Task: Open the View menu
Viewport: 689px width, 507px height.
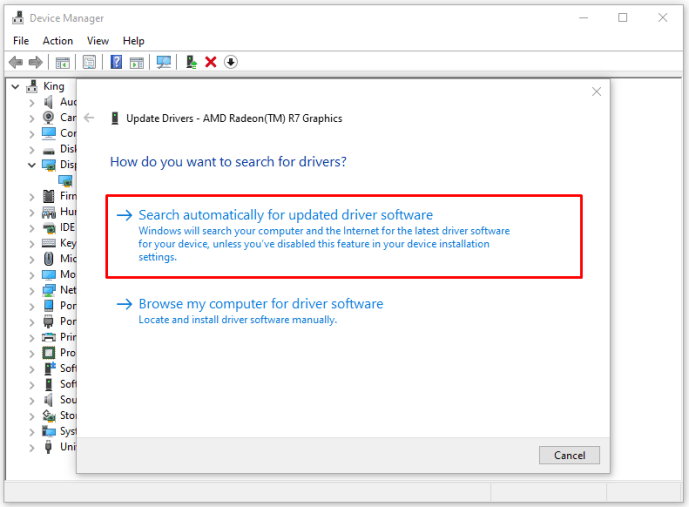Action: tap(98, 41)
